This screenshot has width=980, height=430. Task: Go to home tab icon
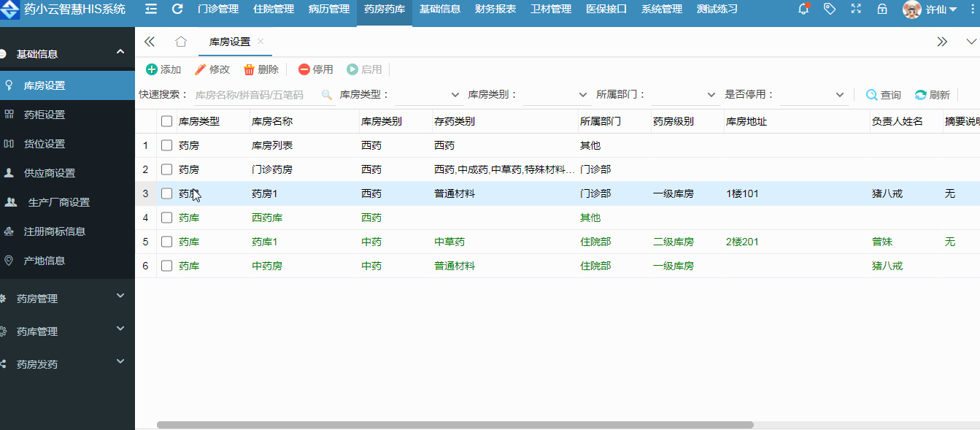[181, 42]
